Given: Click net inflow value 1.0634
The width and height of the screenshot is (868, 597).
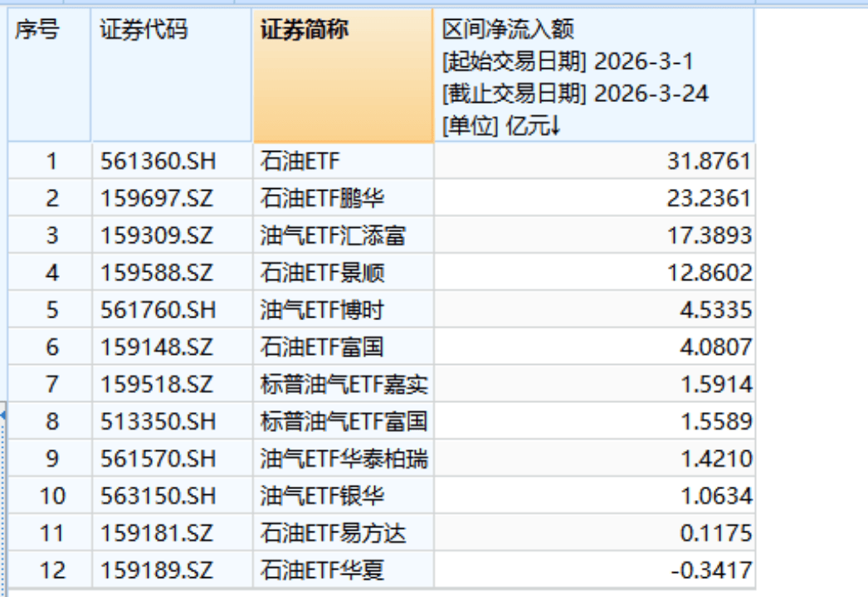Looking at the screenshot, I should click(715, 496).
